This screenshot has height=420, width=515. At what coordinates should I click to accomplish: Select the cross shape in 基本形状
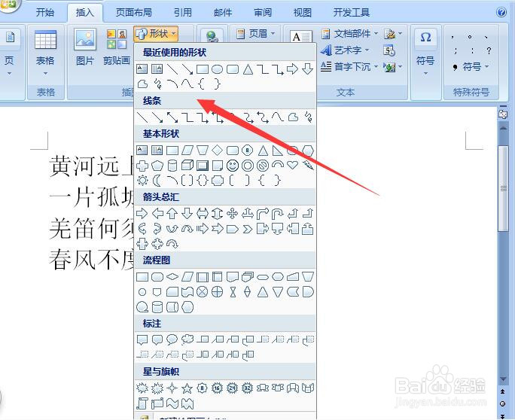(142, 165)
